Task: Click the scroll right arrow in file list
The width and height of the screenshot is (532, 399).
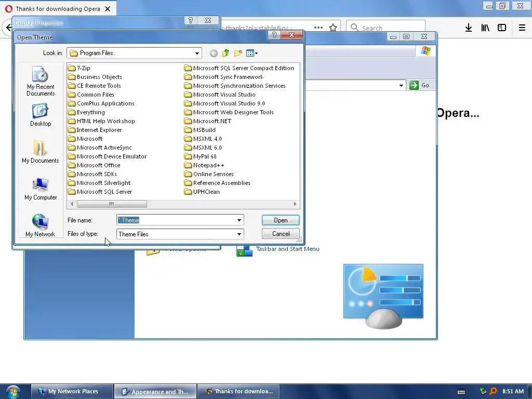Action: coord(295,204)
